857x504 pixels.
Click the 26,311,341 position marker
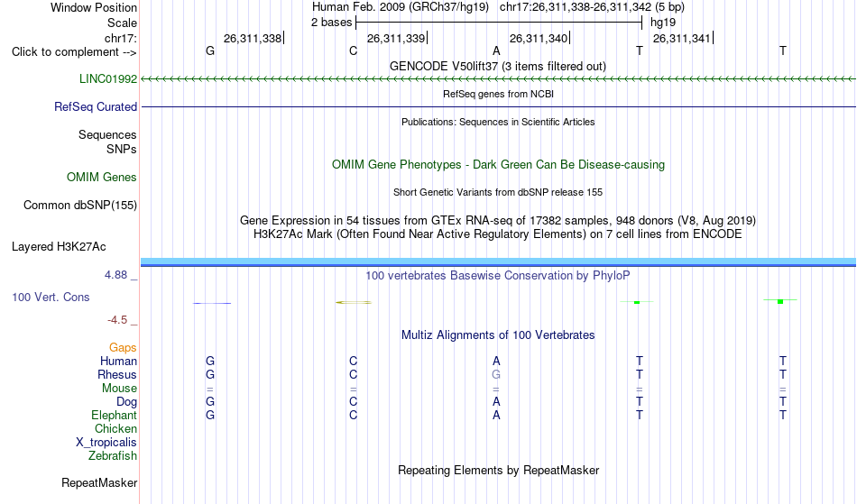(x=682, y=39)
